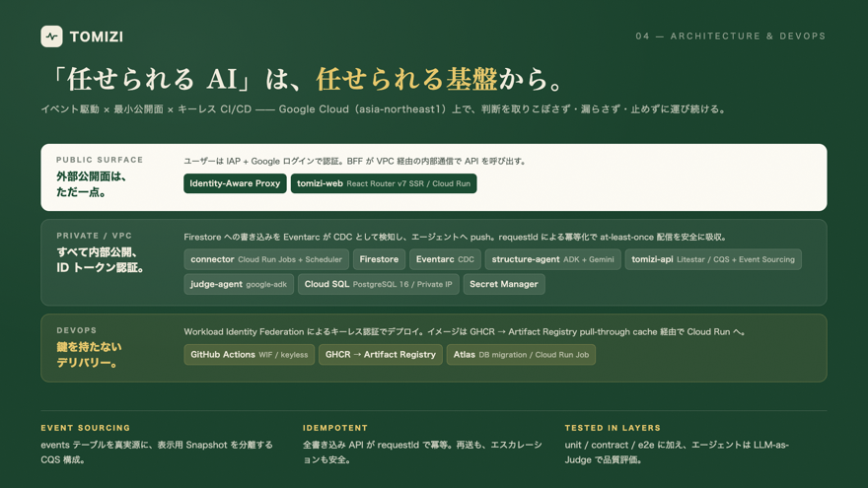This screenshot has width=868, height=488.
Task: Click the DEVOPS section label
Action: point(76,330)
